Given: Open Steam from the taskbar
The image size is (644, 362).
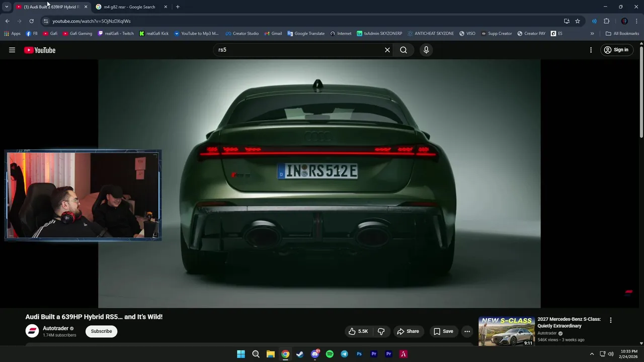Looking at the screenshot, I should point(300,354).
